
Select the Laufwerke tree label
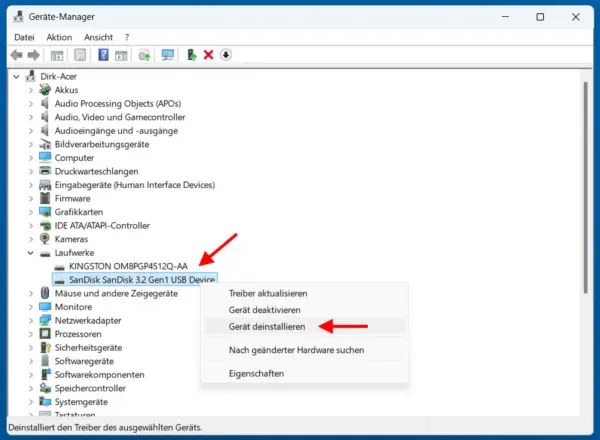coord(74,253)
